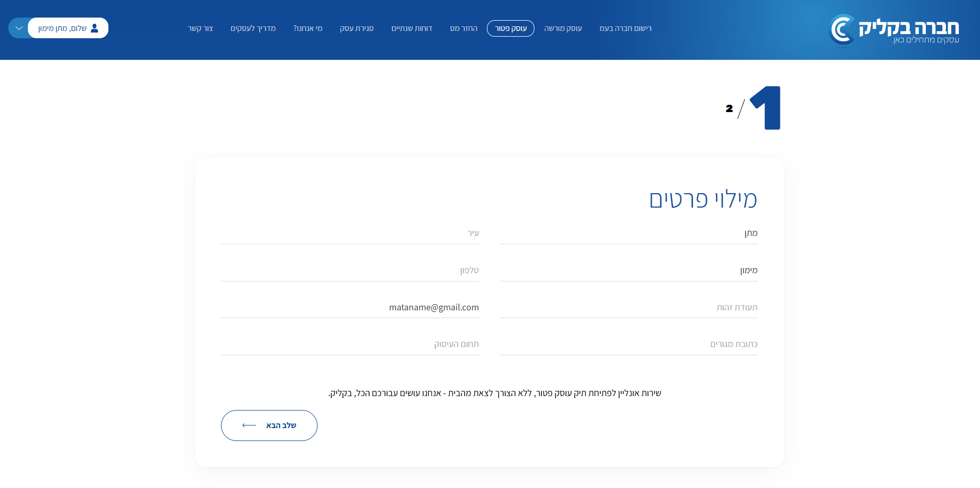Click the תחום העיסוק field
The width and height of the screenshot is (980, 488).
pos(350,344)
